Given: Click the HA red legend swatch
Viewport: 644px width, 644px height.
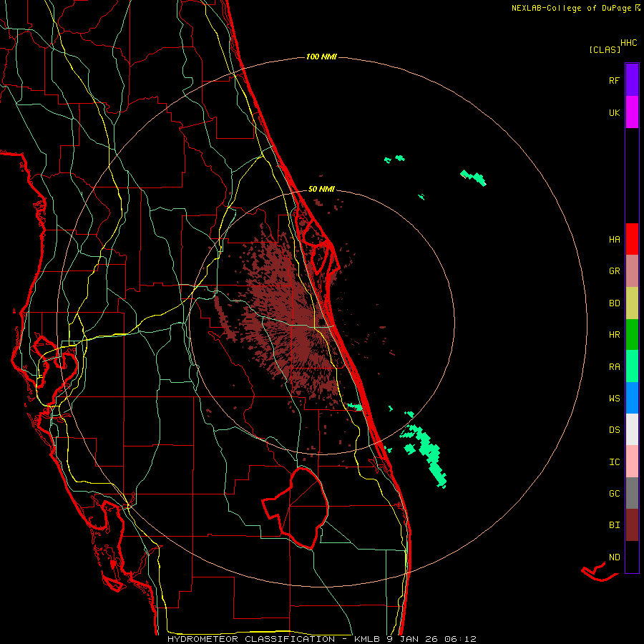Looking at the screenshot, I should pyautogui.click(x=632, y=239).
